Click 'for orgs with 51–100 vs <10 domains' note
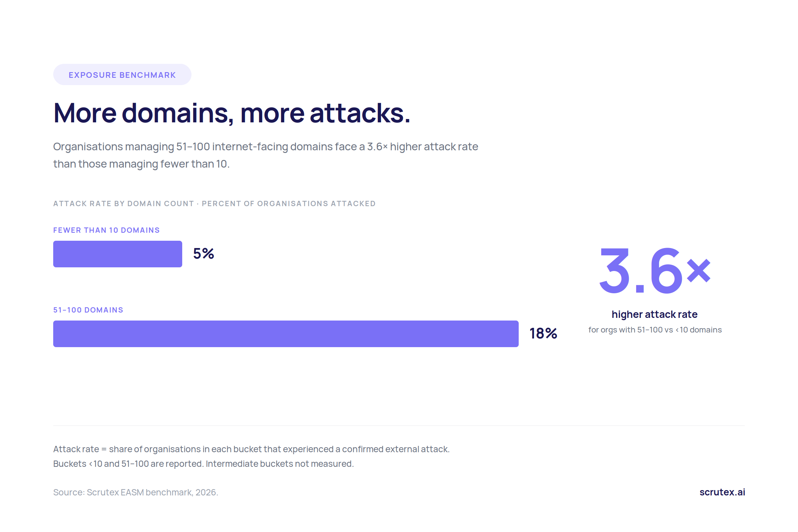Screen dimensions: 798x532 (655, 330)
